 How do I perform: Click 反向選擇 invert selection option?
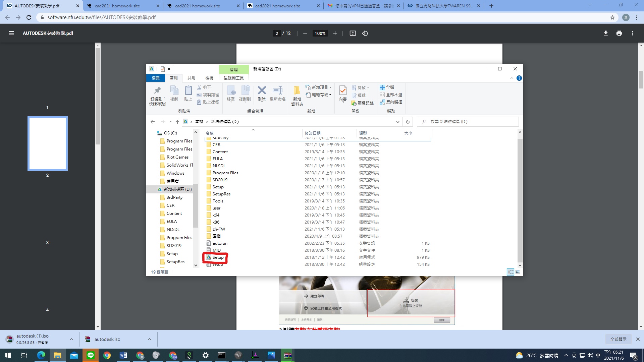pyautogui.click(x=391, y=102)
